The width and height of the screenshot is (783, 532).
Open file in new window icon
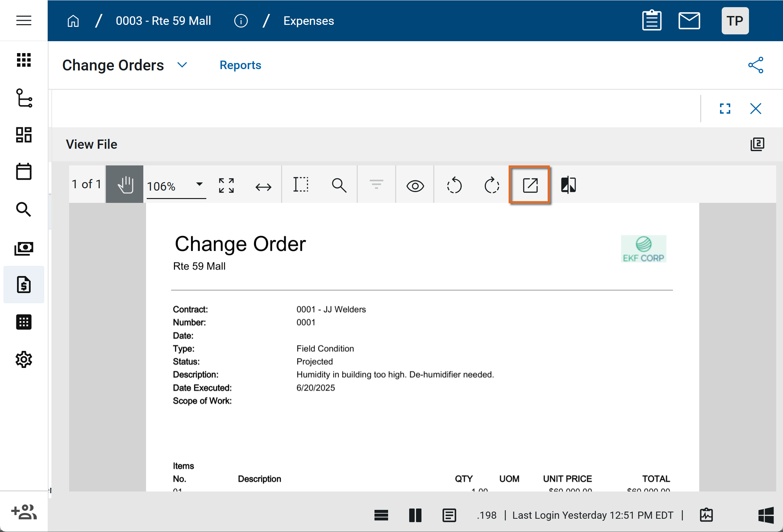(530, 185)
